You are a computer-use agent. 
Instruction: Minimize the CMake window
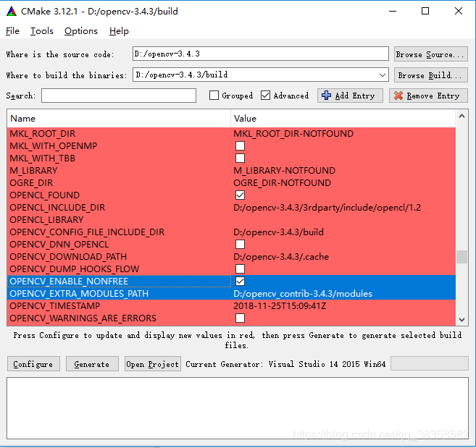393,12
